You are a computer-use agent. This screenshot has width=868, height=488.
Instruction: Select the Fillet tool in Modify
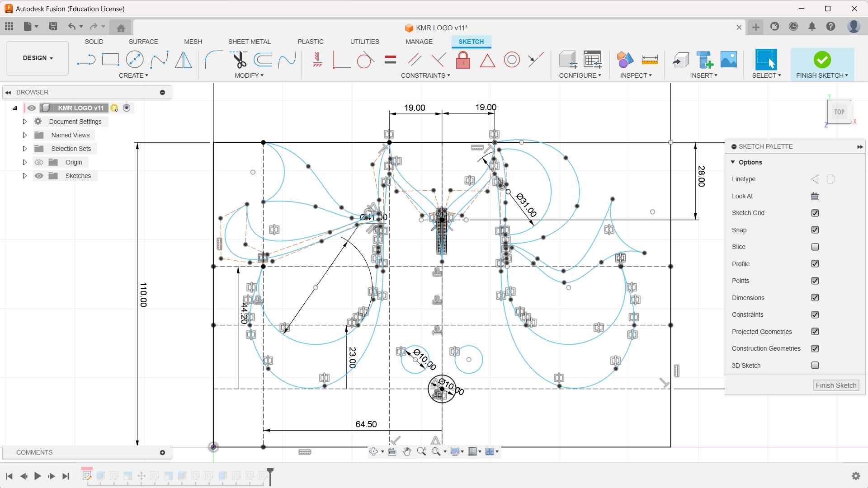point(214,60)
